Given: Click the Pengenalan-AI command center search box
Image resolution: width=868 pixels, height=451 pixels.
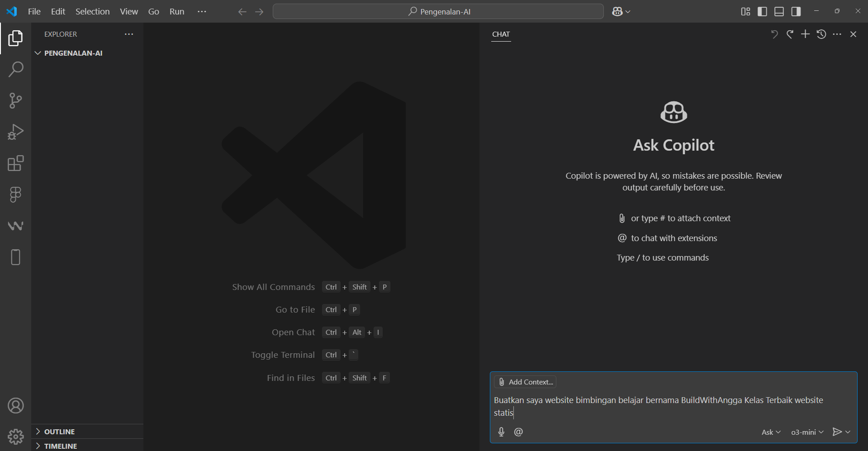Looking at the screenshot, I should click(x=438, y=12).
